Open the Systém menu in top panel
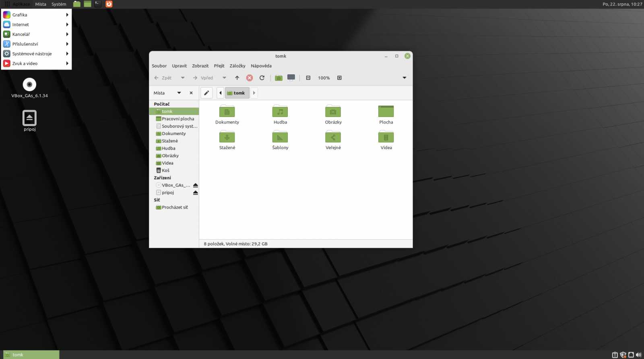The width and height of the screenshot is (644, 359). (59, 4)
